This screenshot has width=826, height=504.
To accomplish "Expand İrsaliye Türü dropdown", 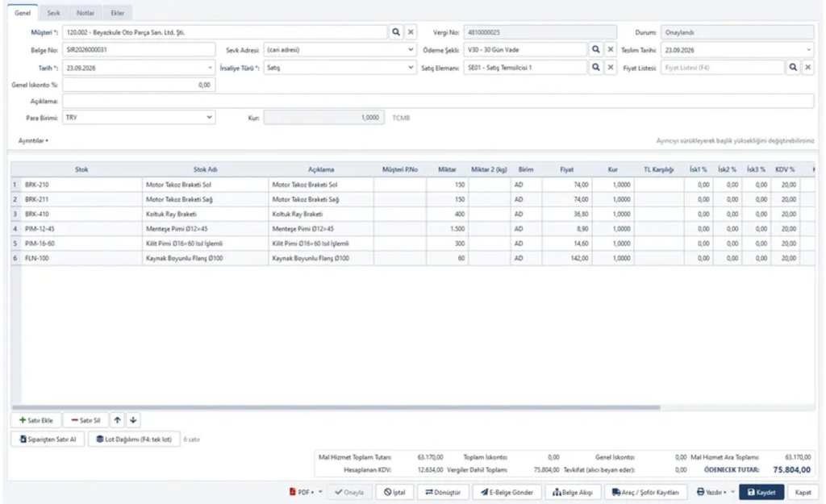I will 411,68.
